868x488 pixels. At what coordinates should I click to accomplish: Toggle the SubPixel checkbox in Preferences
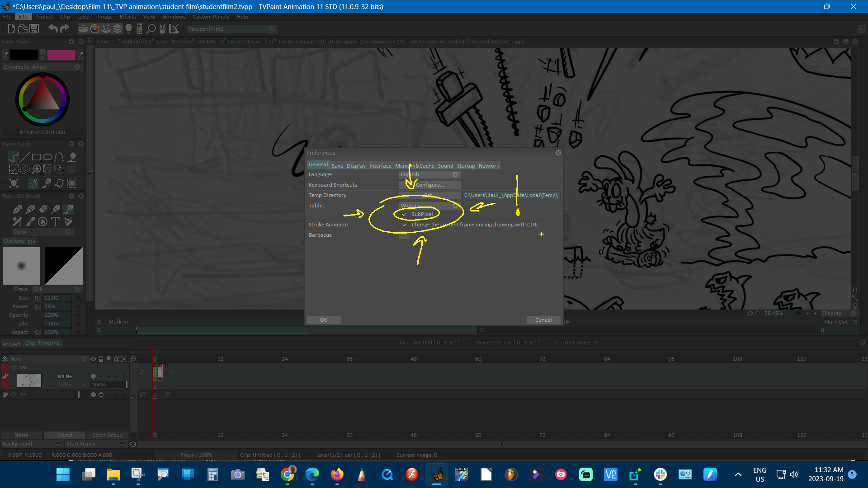404,214
